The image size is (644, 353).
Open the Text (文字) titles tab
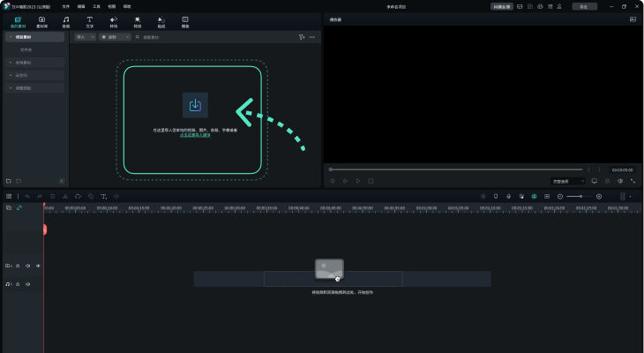click(89, 21)
